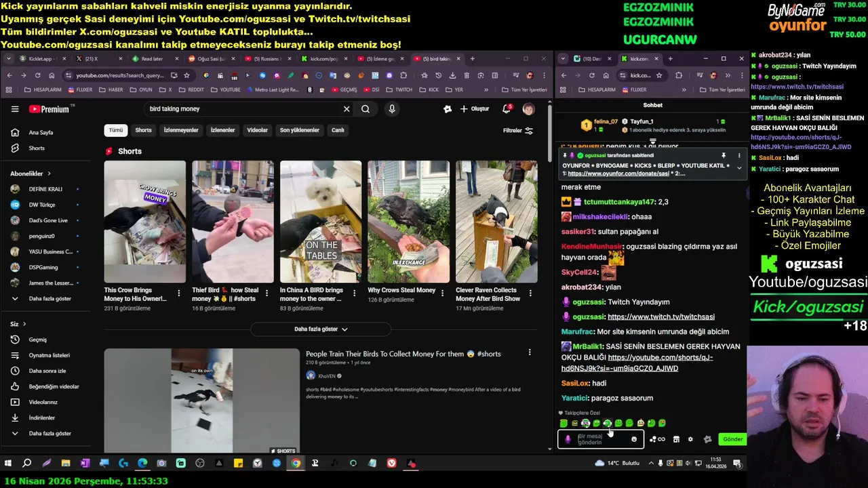Click the YouTube Premium logo
Image resolution: width=868 pixels, height=488 pixels.
50,109
